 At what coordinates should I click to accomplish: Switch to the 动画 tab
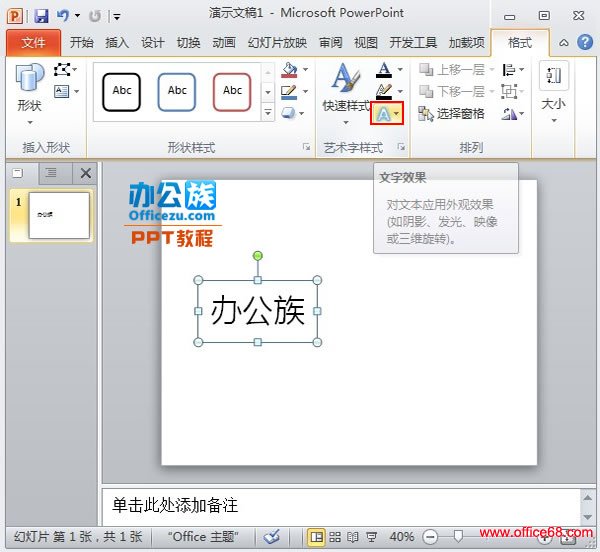(224, 42)
